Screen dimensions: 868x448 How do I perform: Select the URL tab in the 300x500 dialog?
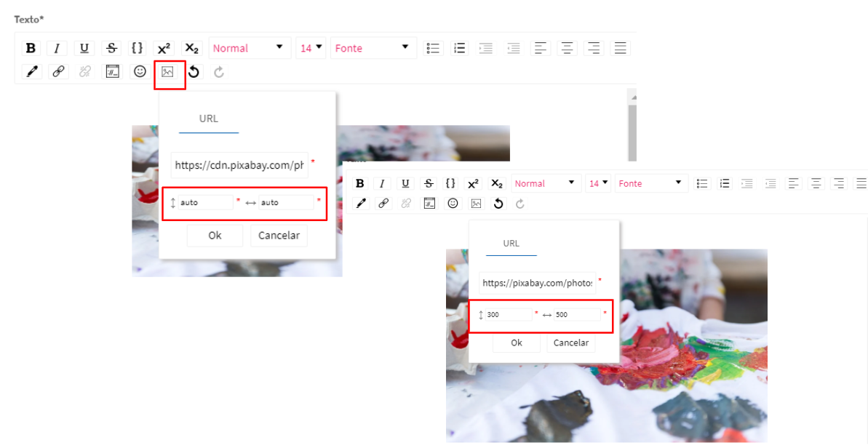(511, 244)
